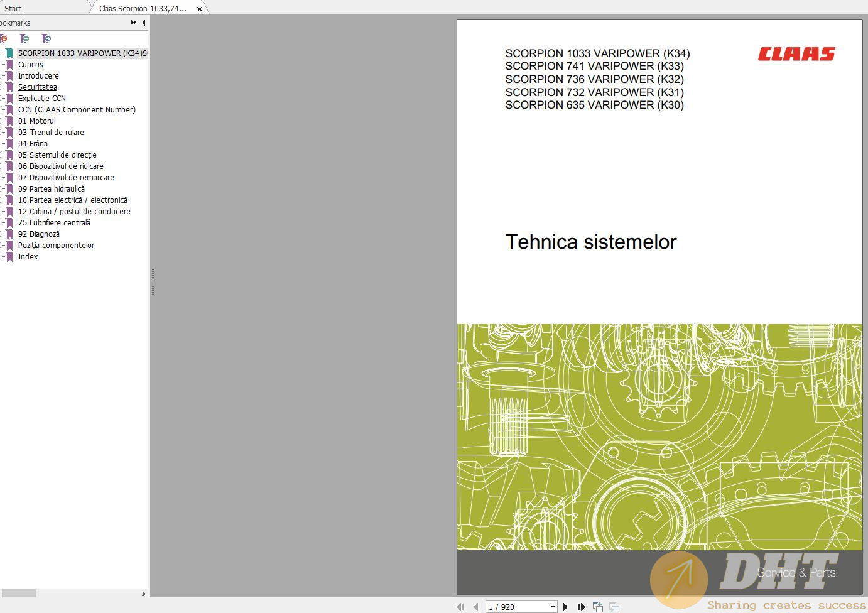Viewport: 868px width, 613px height.
Task: Open 10 Partea electrică / electronică bookmark
Action: pyautogui.click(x=72, y=200)
